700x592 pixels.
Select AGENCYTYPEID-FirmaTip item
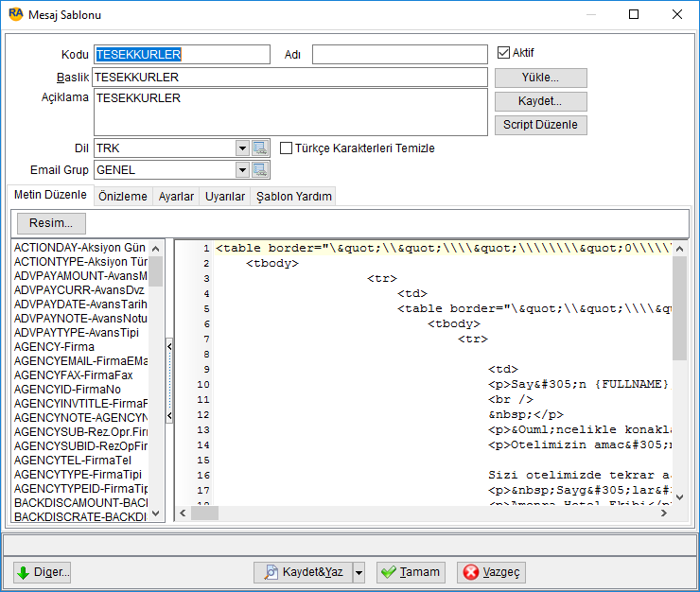click(80, 489)
